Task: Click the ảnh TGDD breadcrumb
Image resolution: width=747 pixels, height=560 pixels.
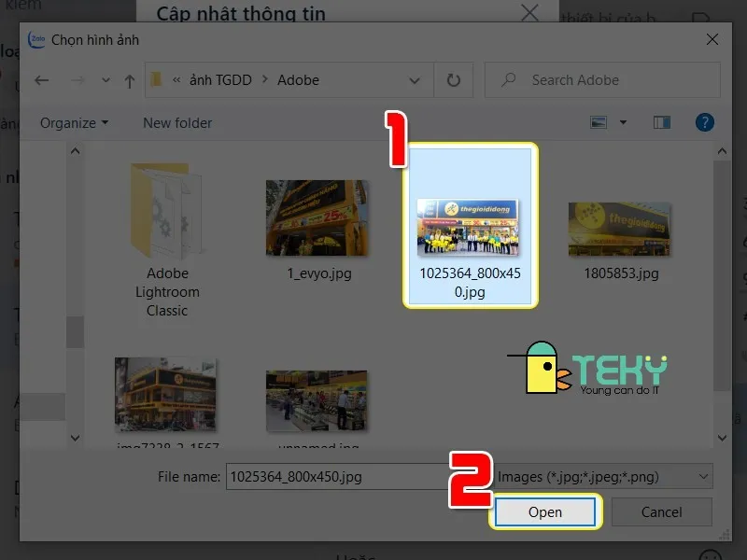Action: (x=221, y=80)
